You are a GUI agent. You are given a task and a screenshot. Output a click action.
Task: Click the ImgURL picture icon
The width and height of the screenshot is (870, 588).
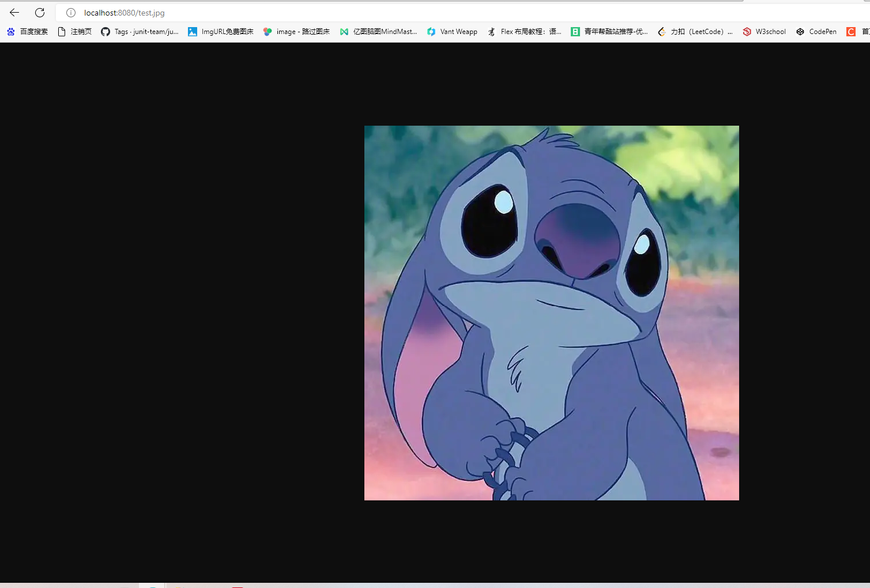point(193,32)
